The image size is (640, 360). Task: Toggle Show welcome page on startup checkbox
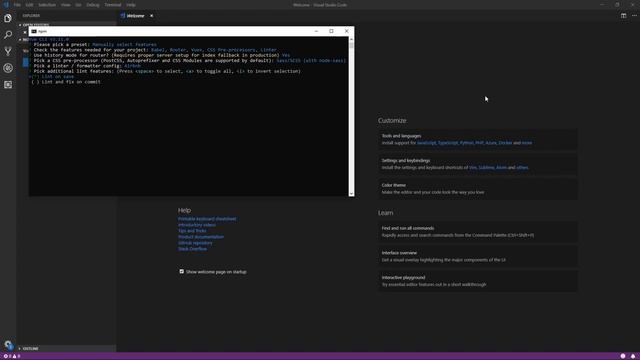182,271
